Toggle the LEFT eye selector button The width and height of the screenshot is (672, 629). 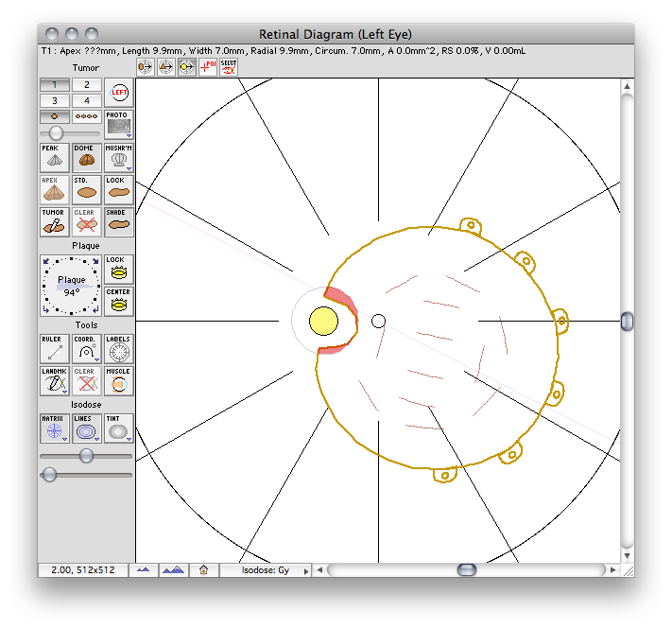[119, 93]
